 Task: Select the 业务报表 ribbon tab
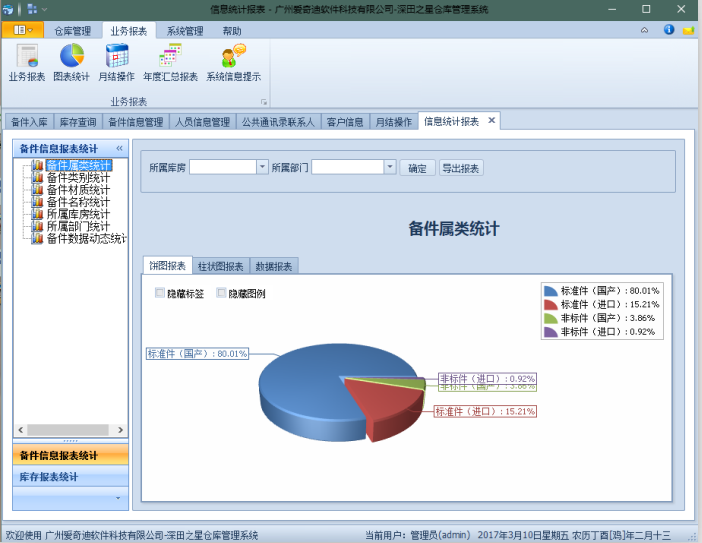point(129,31)
